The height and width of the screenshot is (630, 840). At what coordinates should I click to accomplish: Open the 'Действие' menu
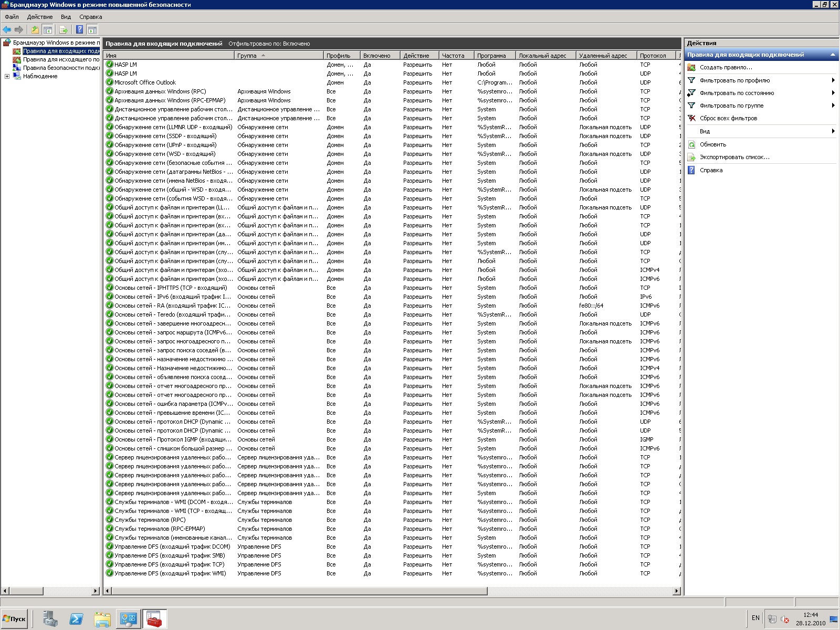40,17
